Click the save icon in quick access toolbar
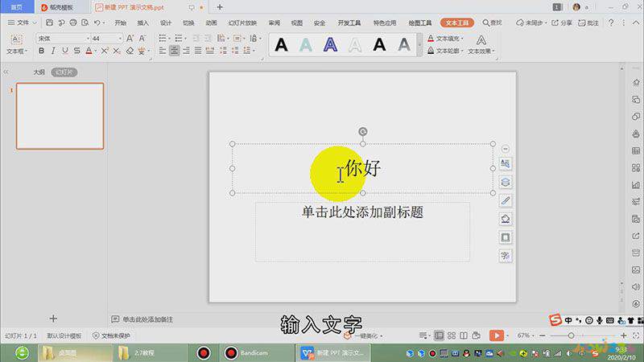The image size is (644, 362). tap(49, 23)
